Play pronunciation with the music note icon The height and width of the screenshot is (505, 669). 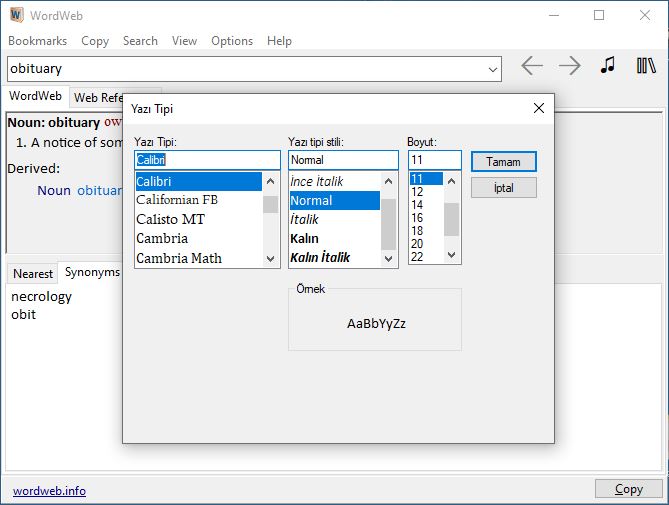(608, 65)
